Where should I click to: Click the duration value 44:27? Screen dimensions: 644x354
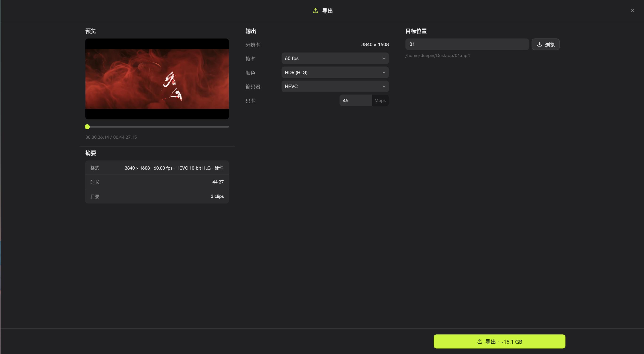[x=218, y=182]
